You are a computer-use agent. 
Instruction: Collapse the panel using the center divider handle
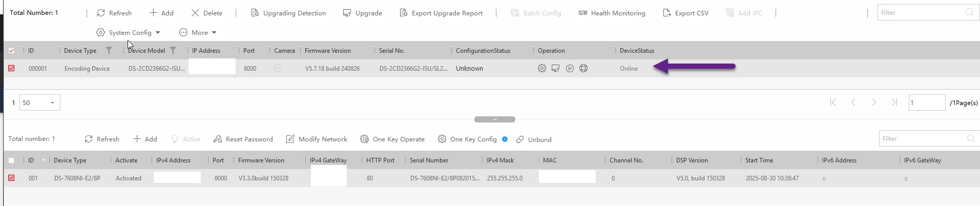[494, 119]
